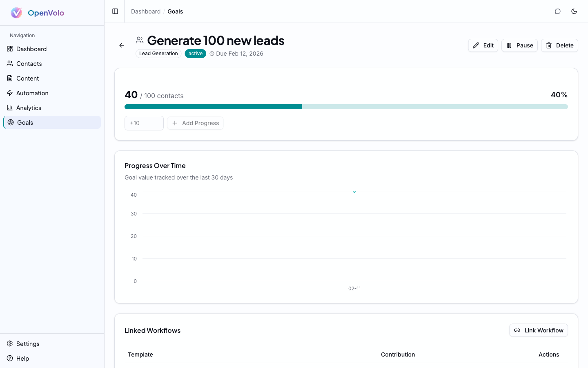Collapse the sidebar using the panel toggle
588x368 pixels.
coord(114,11)
